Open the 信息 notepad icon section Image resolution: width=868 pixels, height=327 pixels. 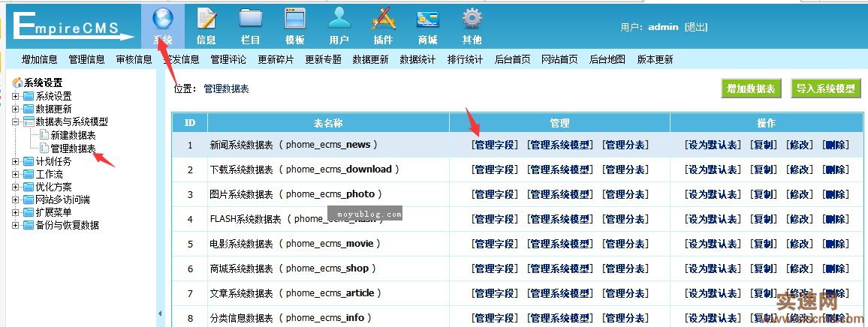pyautogui.click(x=206, y=26)
